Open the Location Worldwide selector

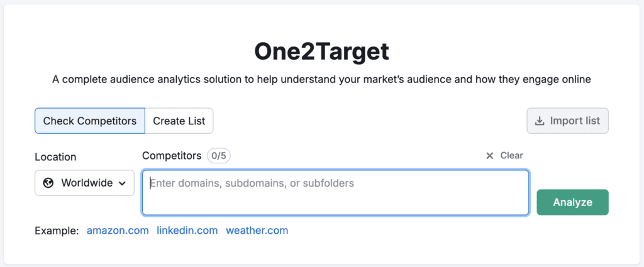(84, 183)
